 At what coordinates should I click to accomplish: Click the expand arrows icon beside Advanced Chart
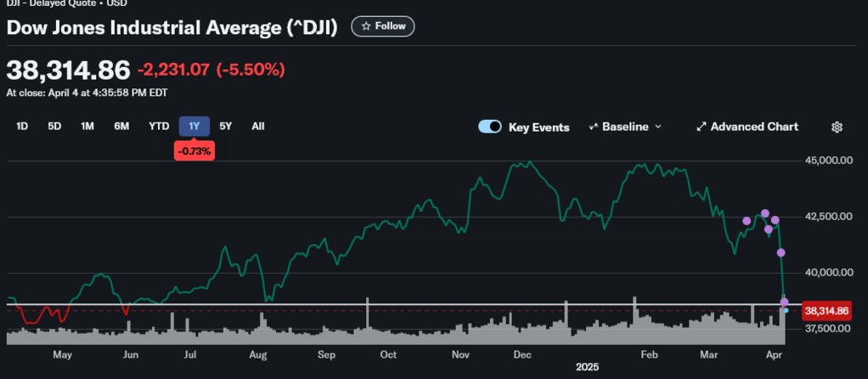click(702, 127)
